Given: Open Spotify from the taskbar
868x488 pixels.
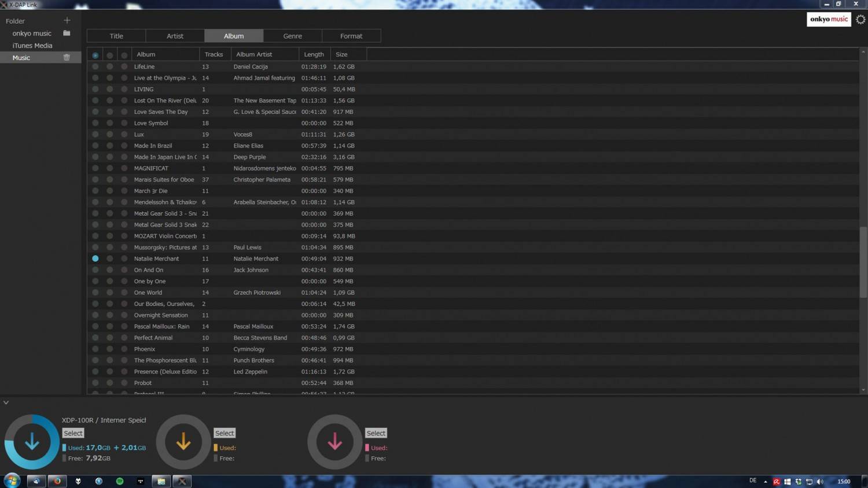Looking at the screenshot, I should (x=120, y=481).
